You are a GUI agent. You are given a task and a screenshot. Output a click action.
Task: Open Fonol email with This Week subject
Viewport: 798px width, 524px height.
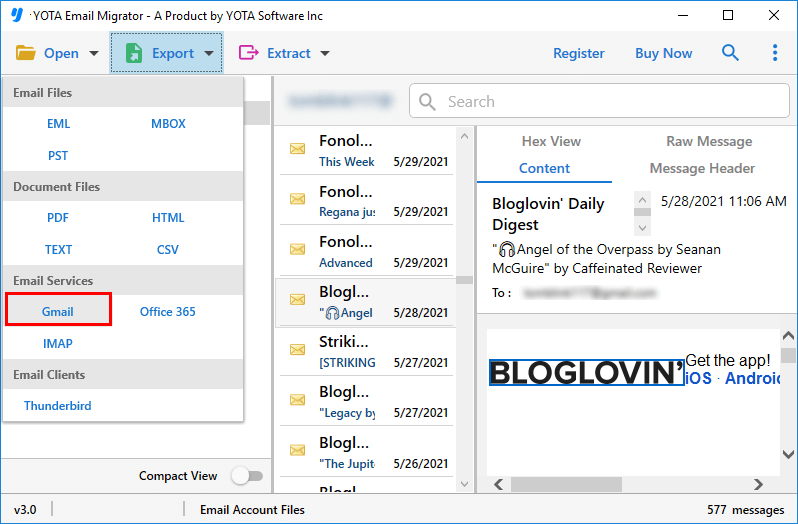coord(366,150)
